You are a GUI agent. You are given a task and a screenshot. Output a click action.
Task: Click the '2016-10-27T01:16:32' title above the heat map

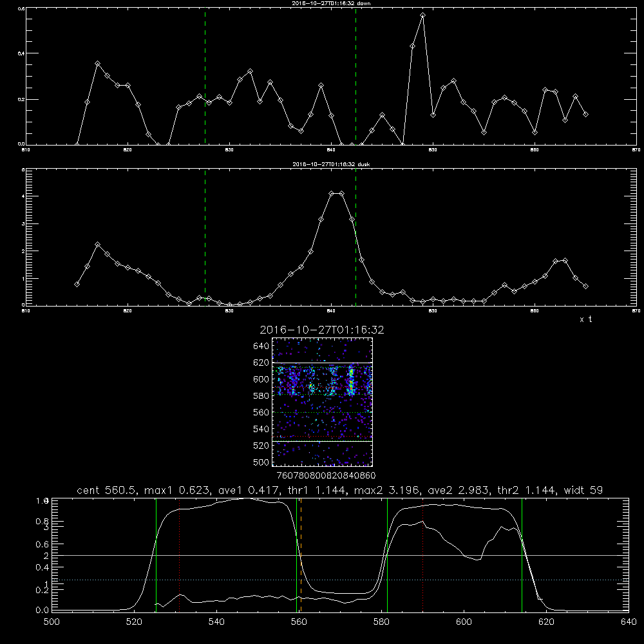322,330
